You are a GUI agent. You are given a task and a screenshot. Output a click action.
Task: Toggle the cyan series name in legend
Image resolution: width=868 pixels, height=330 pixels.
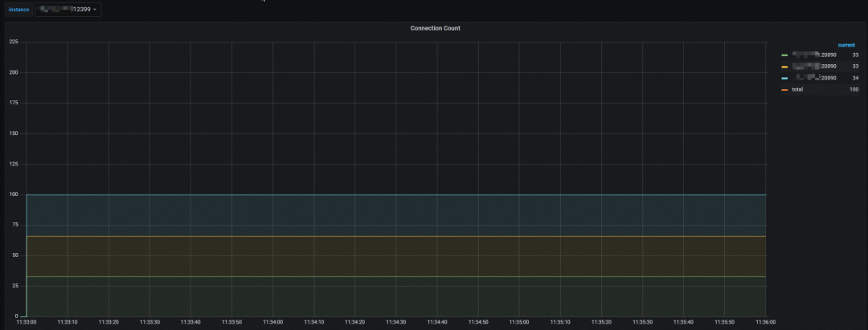pyautogui.click(x=814, y=78)
